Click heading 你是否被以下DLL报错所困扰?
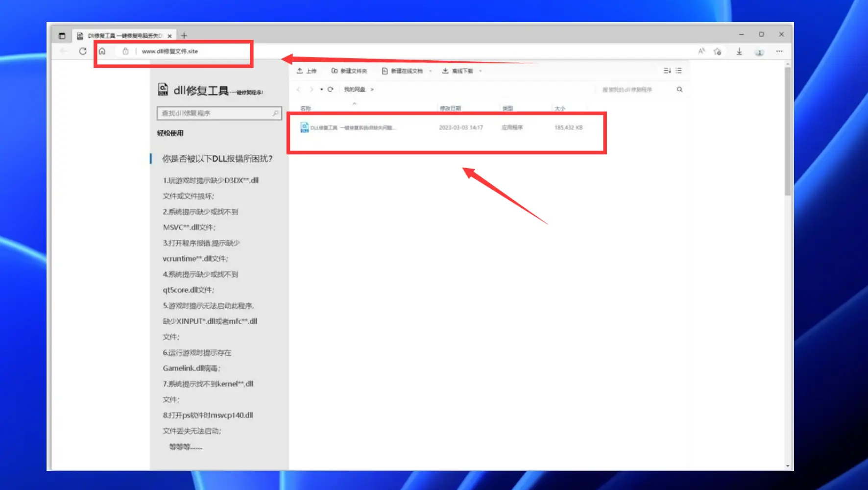Image resolution: width=868 pixels, height=490 pixels. click(217, 159)
